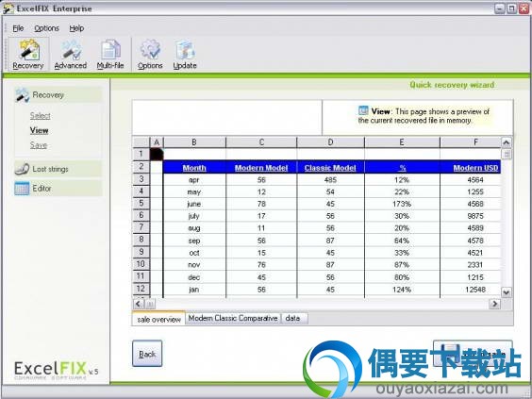
Task: Click the % column header link
Action: click(x=403, y=168)
